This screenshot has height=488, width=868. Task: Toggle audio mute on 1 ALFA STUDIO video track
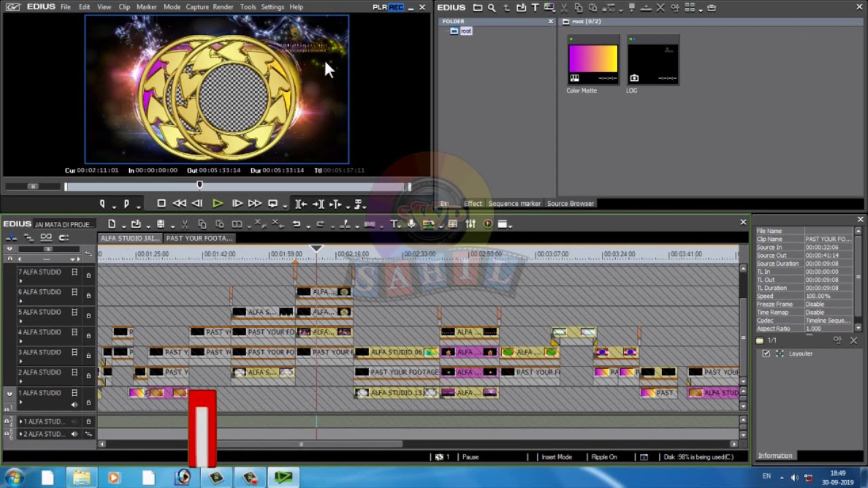point(75,405)
